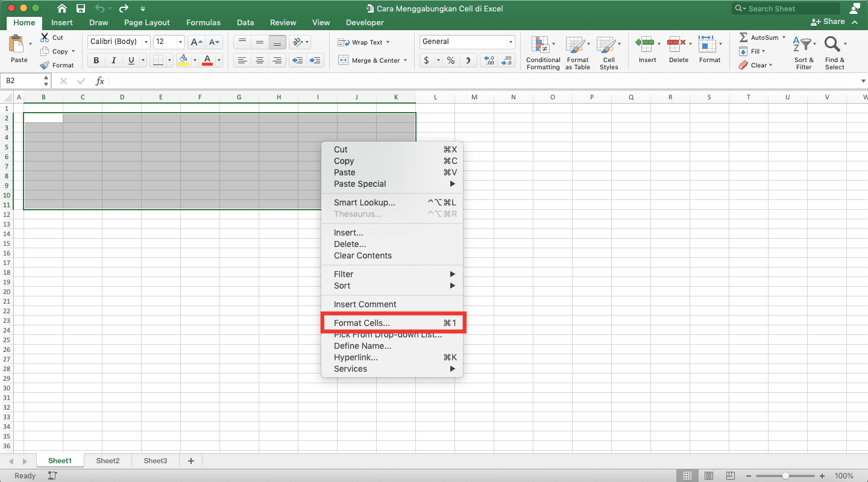Click the Paste clipboard icon
This screenshot has width=868, height=482.
click(x=17, y=45)
